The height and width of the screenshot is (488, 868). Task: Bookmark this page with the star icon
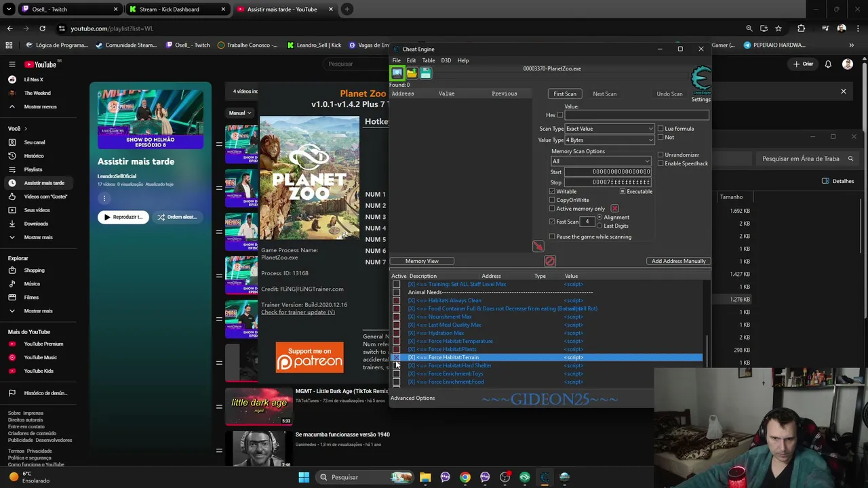(x=778, y=28)
